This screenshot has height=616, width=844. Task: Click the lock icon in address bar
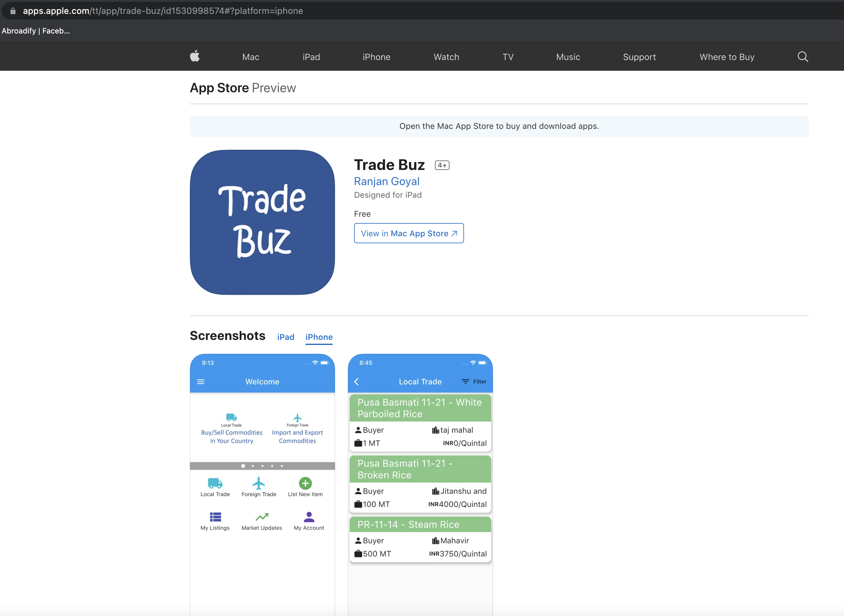coord(13,11)
